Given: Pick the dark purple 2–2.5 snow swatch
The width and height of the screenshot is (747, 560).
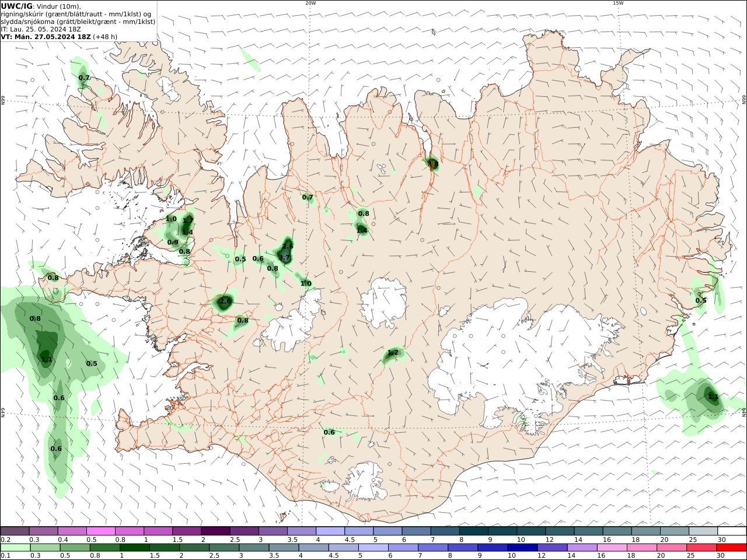Looking at the screenshot, I should pyautogui.click(x=215, y=531).
